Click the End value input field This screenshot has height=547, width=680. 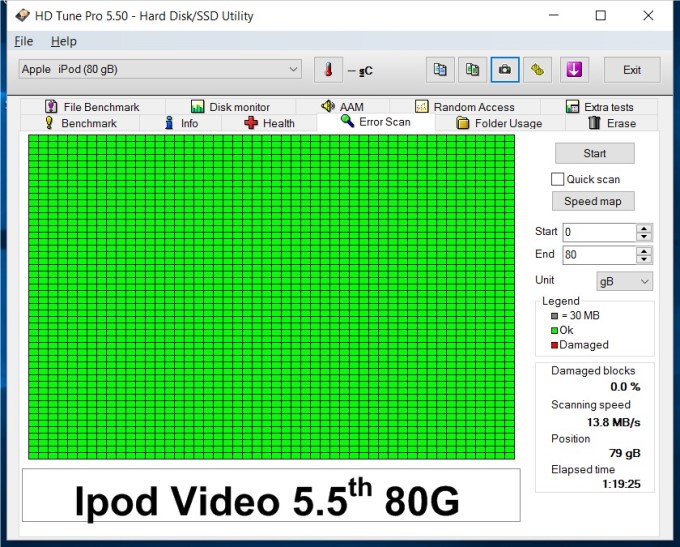[x=598, y=255]
